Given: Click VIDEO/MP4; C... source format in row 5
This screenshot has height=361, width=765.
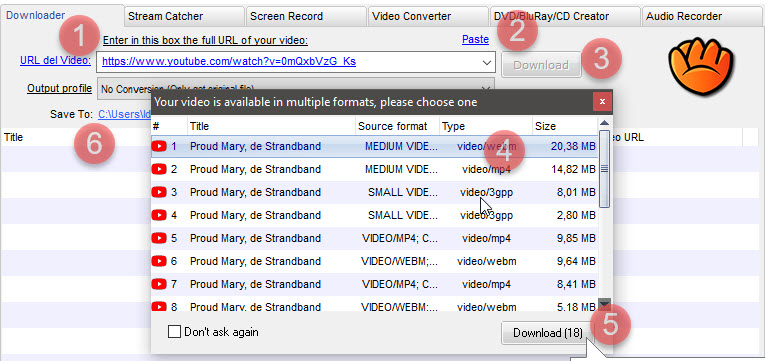Looking at the screenshot, I should pos(400,239).
